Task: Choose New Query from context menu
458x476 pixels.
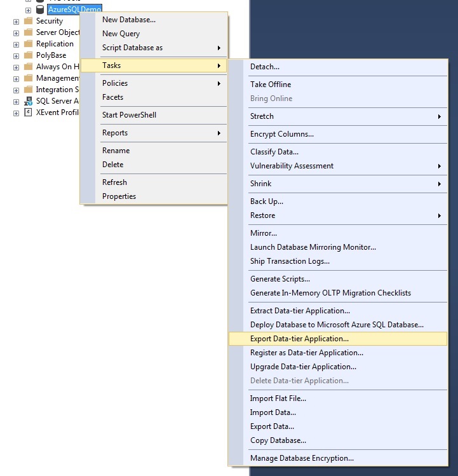Action: [154, 34]
